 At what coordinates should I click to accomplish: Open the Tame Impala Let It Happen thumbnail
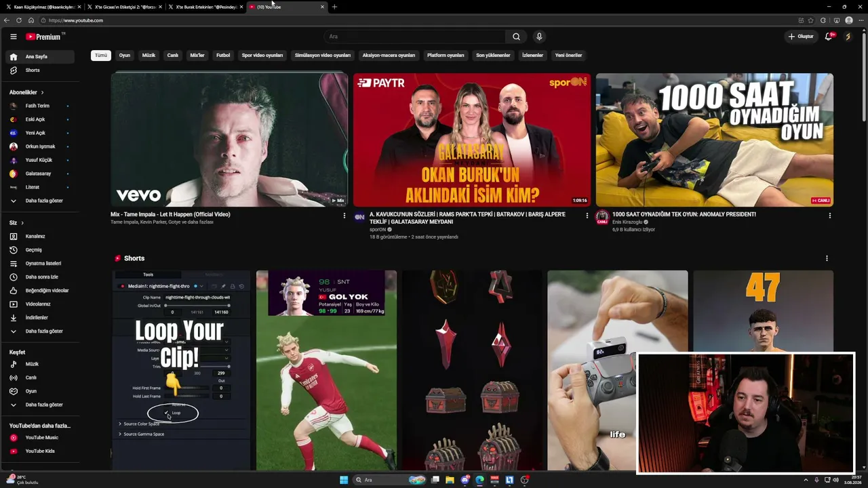click(229, 140)
